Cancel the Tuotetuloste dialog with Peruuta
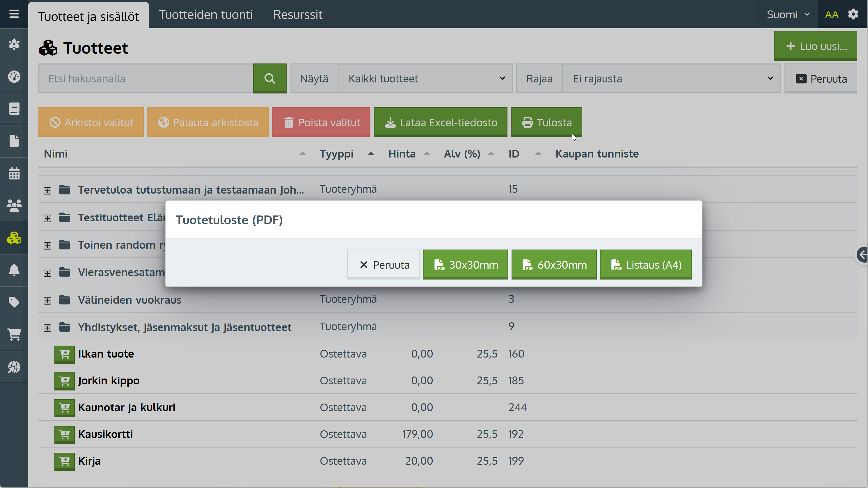The height and width of the screenshot is (488, 868). (384, 265)
